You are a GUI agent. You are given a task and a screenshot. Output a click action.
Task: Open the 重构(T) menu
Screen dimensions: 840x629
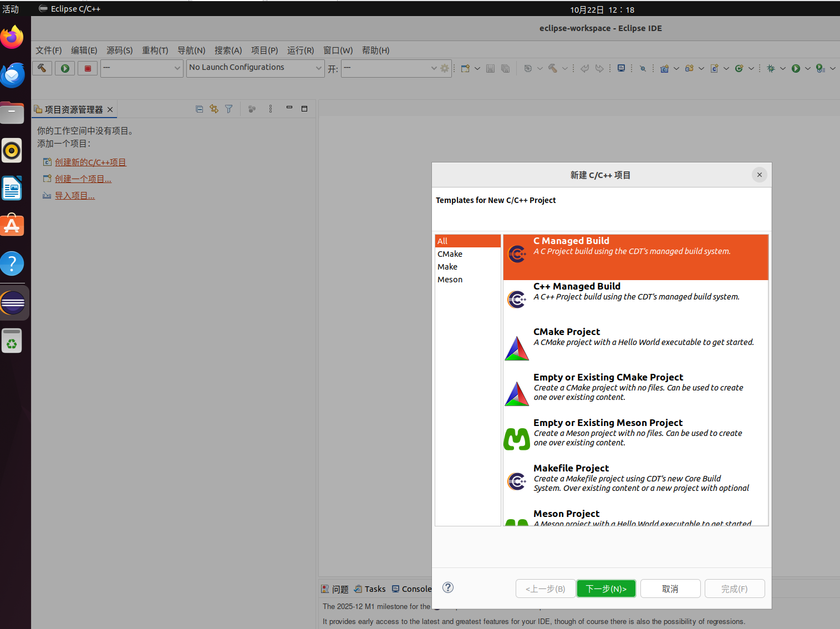click(x=155, y=50)
